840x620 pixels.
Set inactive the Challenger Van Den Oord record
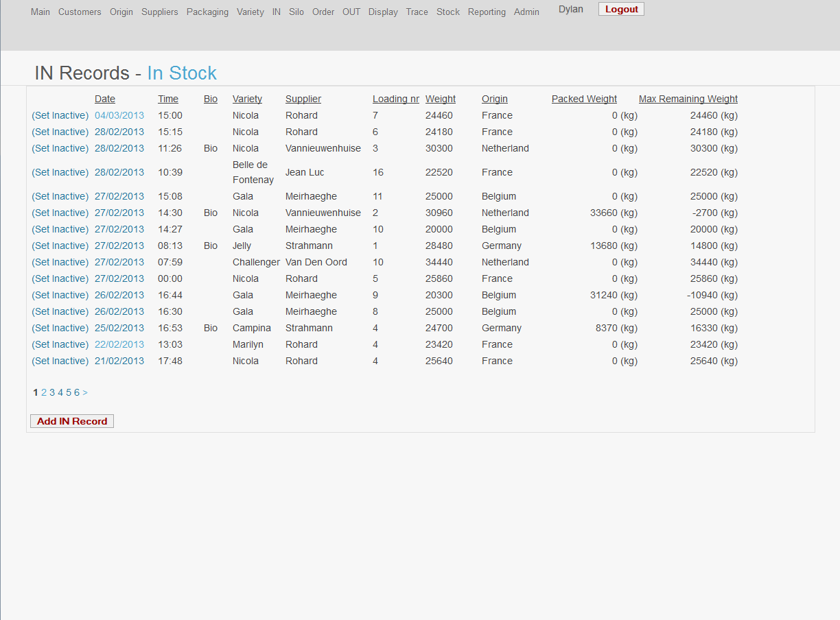[60, 262]
